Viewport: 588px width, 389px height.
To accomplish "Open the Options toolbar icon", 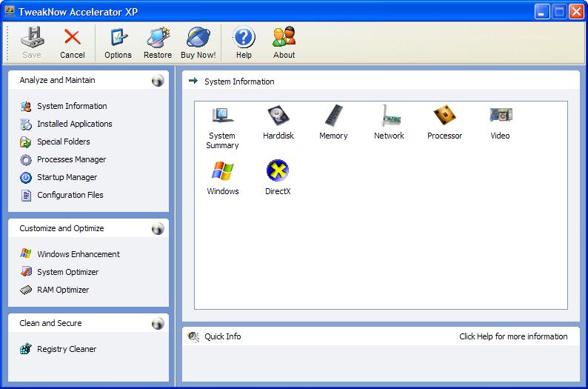I will pyautogui.click(x=118, y=38).
